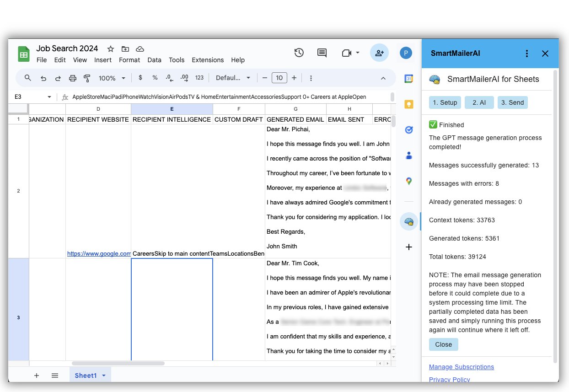The image size is (569, 392).
Task: Click the Share people icon button
Action: pos(379,53)
